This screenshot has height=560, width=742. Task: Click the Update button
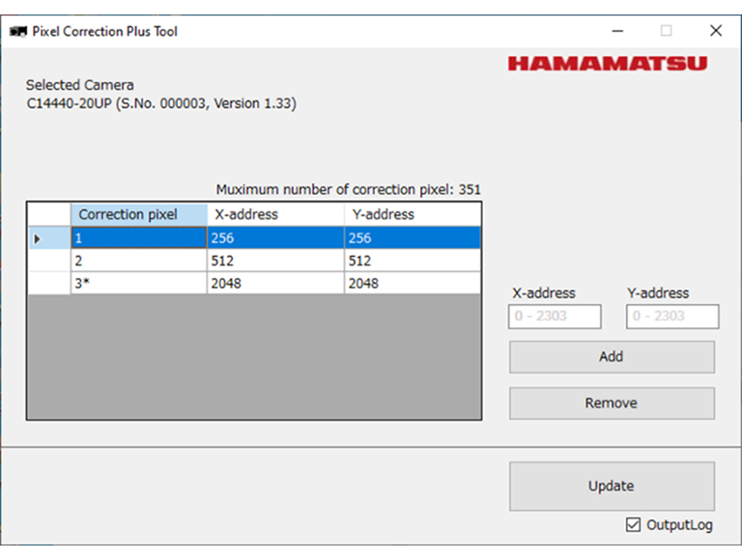(612, 486)
